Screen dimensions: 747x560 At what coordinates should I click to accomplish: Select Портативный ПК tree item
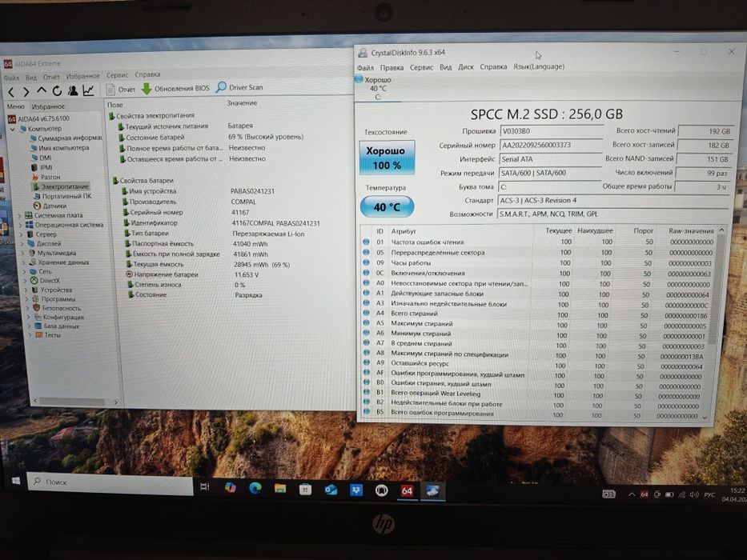(x=62, y=196)
